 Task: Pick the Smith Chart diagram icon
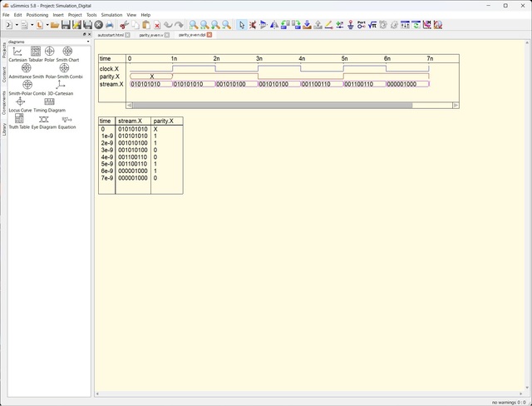pyautogui.click(x=67, y=52)
